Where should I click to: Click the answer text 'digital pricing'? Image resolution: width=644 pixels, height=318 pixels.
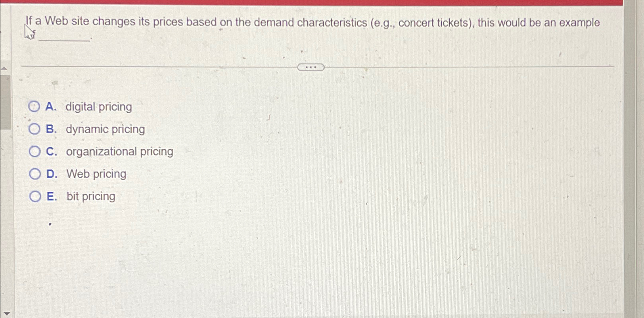[x=99, y=106]
